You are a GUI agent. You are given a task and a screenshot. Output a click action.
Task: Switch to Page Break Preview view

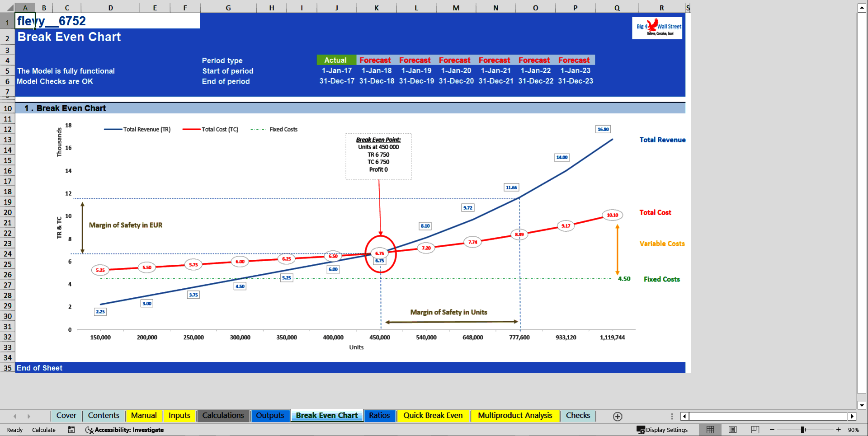pos(755,430)
